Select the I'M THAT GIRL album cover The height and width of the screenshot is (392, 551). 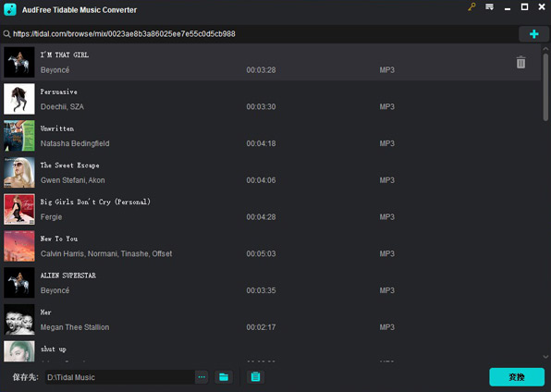click(x=19, y=62)
